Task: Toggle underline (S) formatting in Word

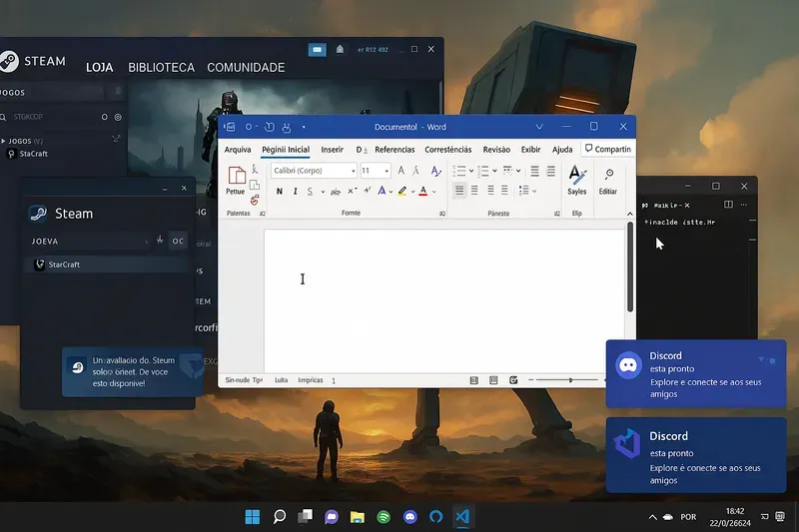Action: tap(310, 192)
